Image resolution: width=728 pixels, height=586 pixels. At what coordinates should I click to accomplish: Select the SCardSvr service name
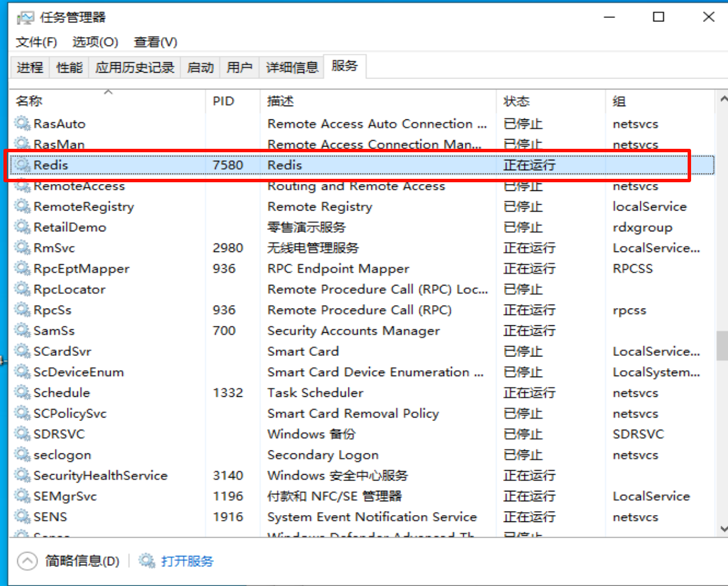tap(62, 351)
